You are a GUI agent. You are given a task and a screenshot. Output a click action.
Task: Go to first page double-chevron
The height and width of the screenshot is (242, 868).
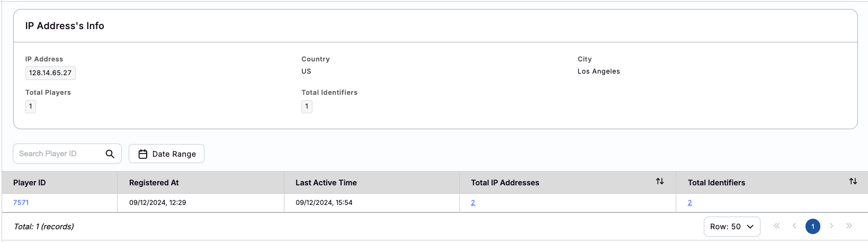tap(776, 226)
